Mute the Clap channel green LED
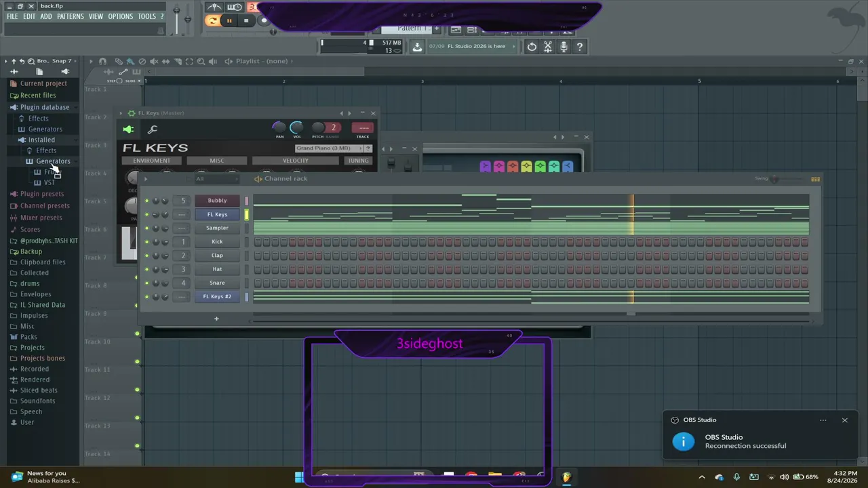Viewport: 868px width, 488px height. tap(146, 256)
